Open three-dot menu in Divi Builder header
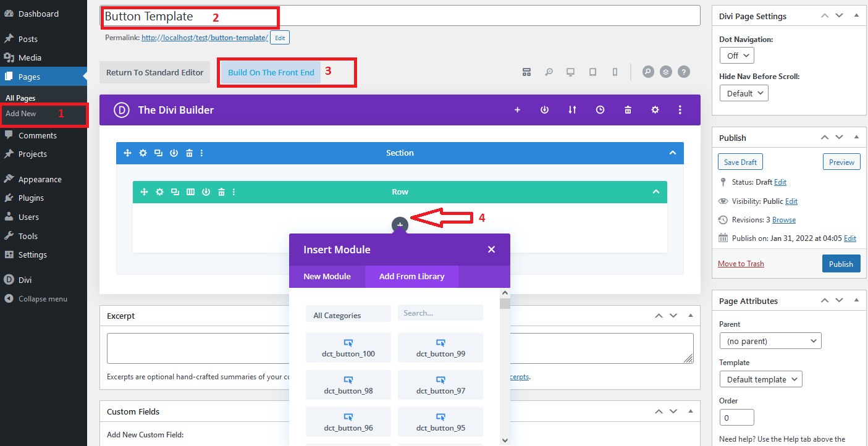 coord(680,110)
